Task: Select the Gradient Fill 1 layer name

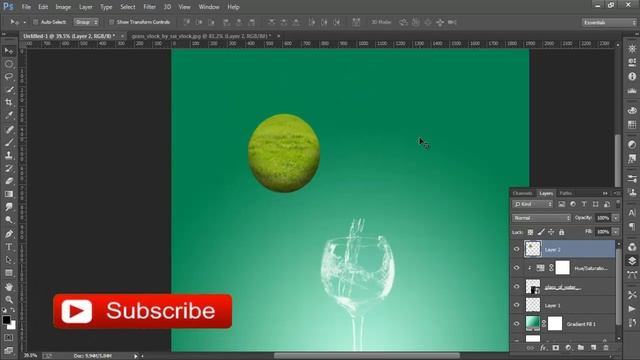Action: (581, 324)
